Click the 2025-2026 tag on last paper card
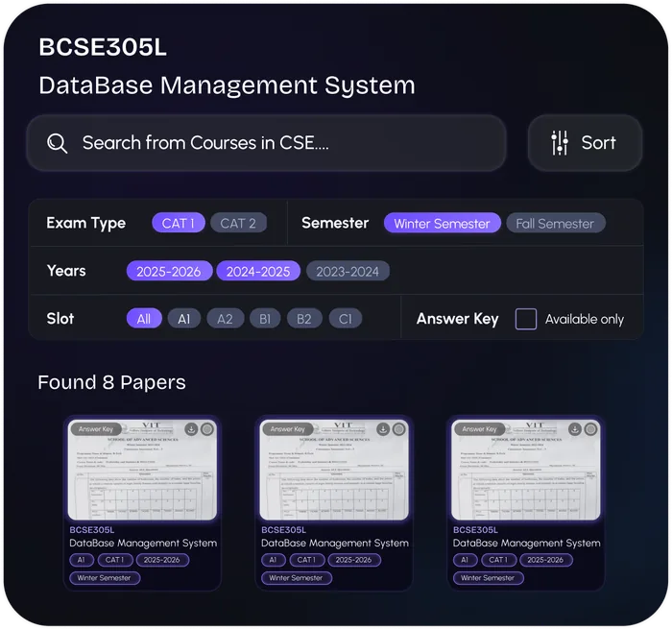 545,560
